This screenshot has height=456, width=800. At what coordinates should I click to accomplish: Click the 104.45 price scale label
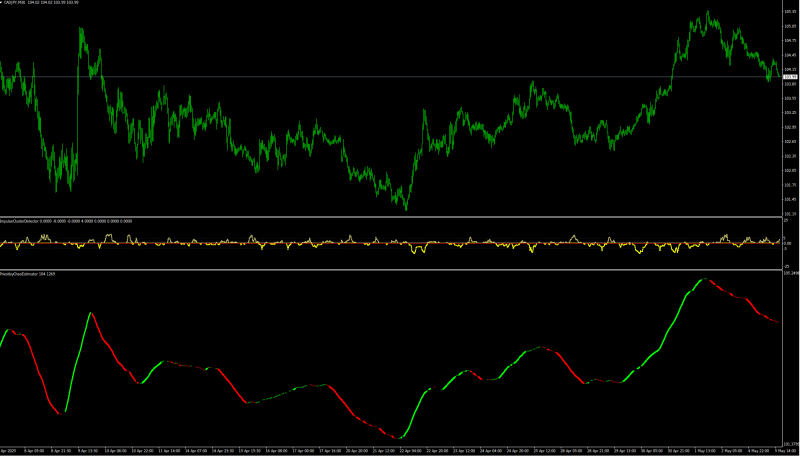pyautogui.click(x=790, y=55)
